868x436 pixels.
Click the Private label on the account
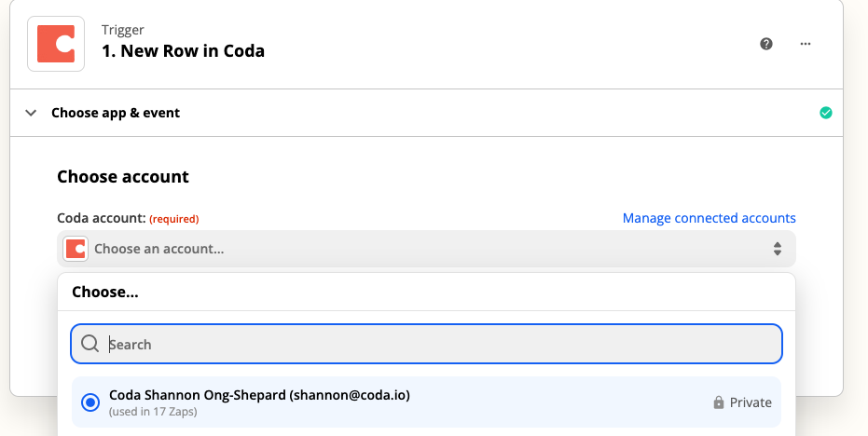(x=751, y=402)
